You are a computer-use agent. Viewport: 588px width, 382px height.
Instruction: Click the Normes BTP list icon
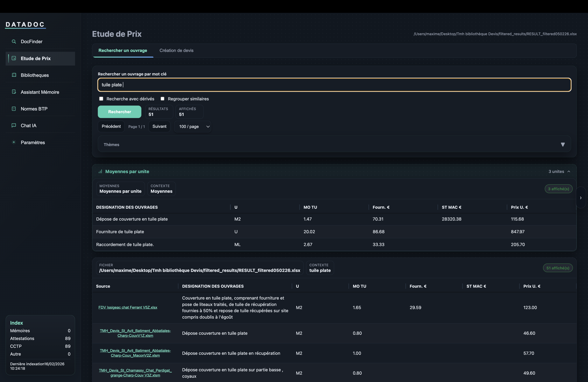click(x=14, y=109)
